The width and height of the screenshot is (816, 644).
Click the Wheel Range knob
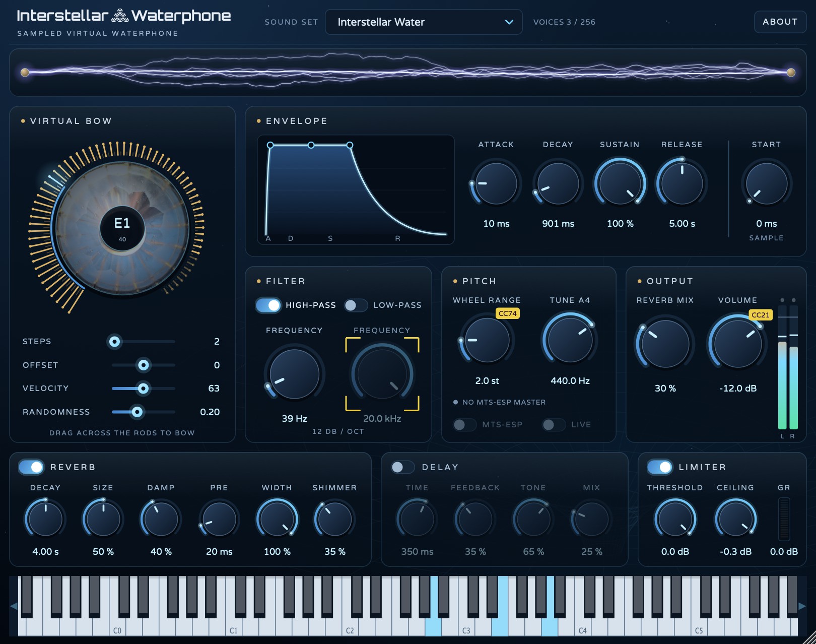487,340
